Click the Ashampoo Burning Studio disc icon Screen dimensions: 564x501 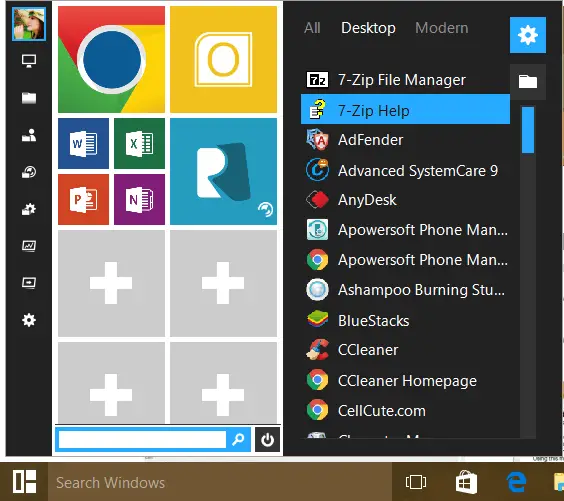tap(317, 290)
